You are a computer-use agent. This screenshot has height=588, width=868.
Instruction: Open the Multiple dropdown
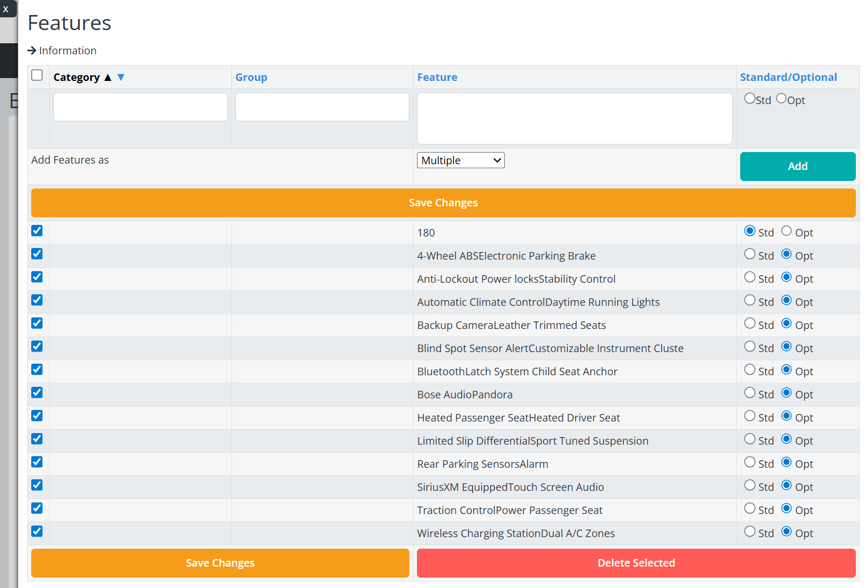point(460,161)
